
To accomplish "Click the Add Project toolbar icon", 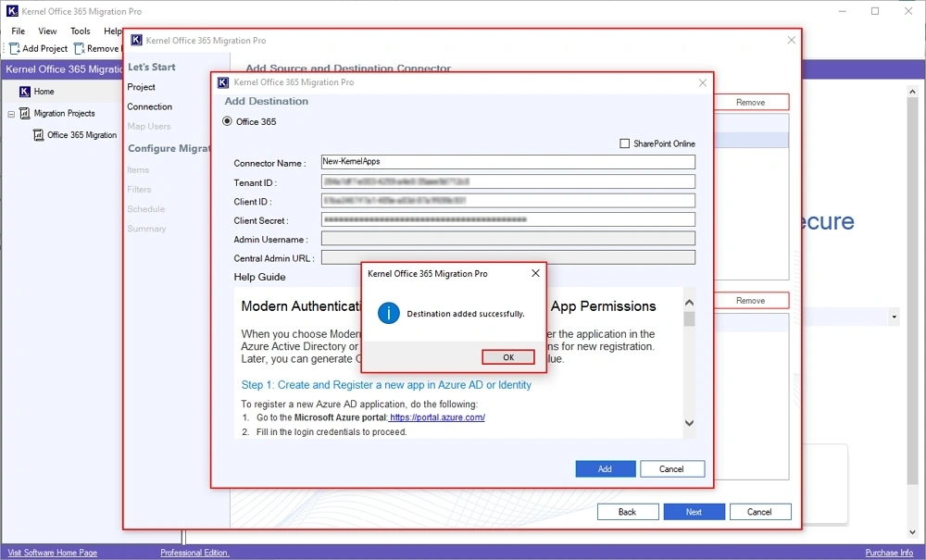I will click(x=15, y=48).
